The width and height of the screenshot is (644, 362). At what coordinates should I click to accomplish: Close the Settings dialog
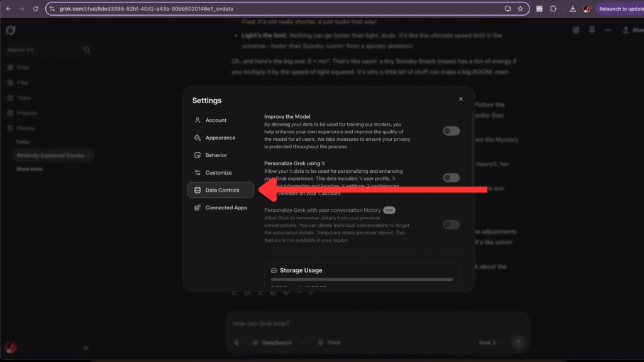click(461, 99)
